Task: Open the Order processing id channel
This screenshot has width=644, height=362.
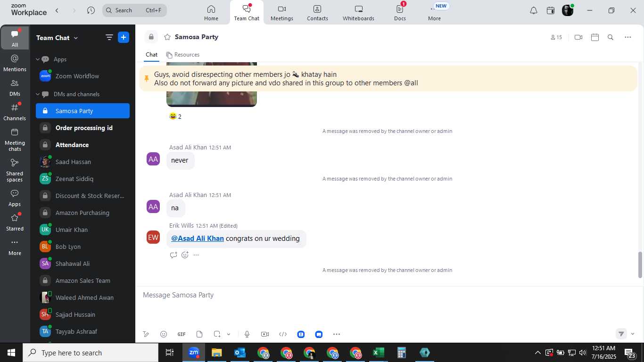Action: click(83, 128)
